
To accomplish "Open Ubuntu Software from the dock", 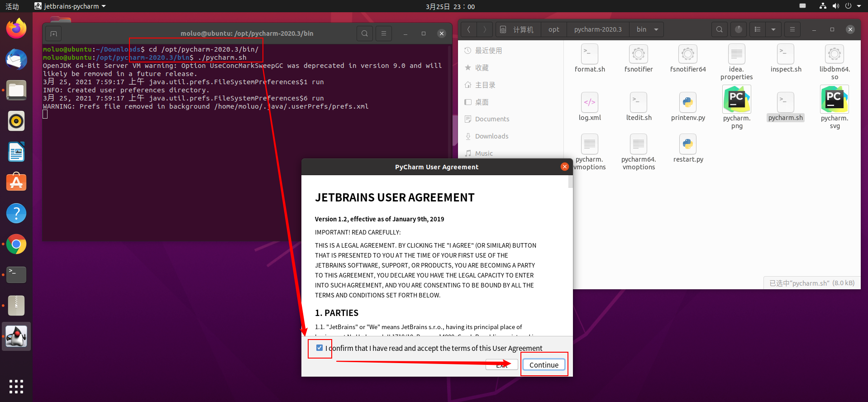I will [16, 182].
